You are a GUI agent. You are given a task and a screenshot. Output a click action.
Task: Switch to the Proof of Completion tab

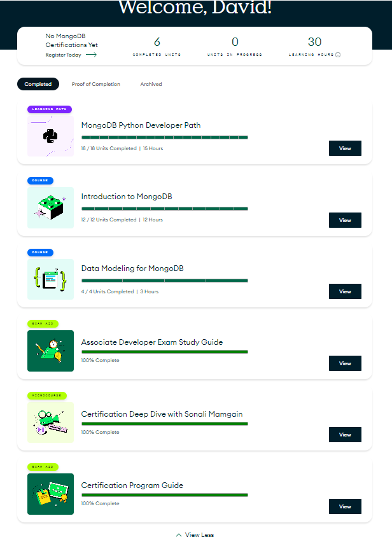point(95,84)
